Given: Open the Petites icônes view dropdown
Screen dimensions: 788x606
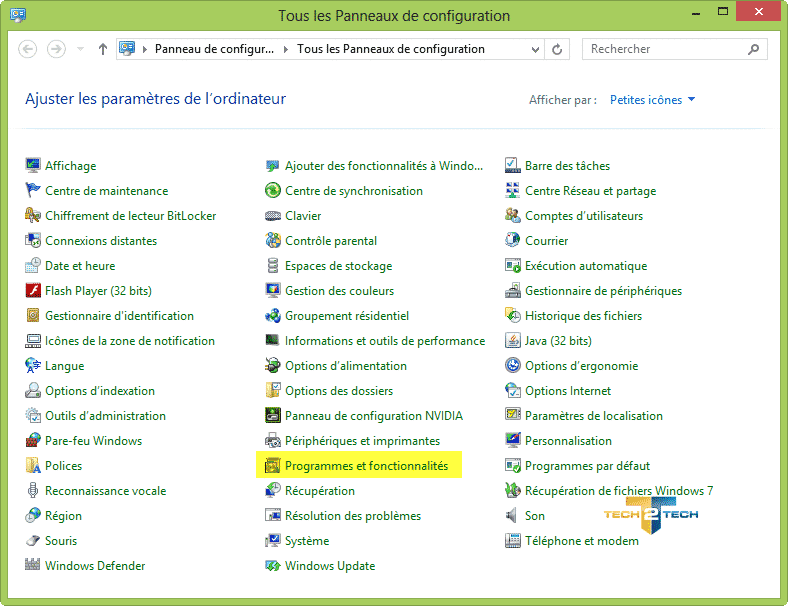Looking at the screenshot, I should (652, 99).
